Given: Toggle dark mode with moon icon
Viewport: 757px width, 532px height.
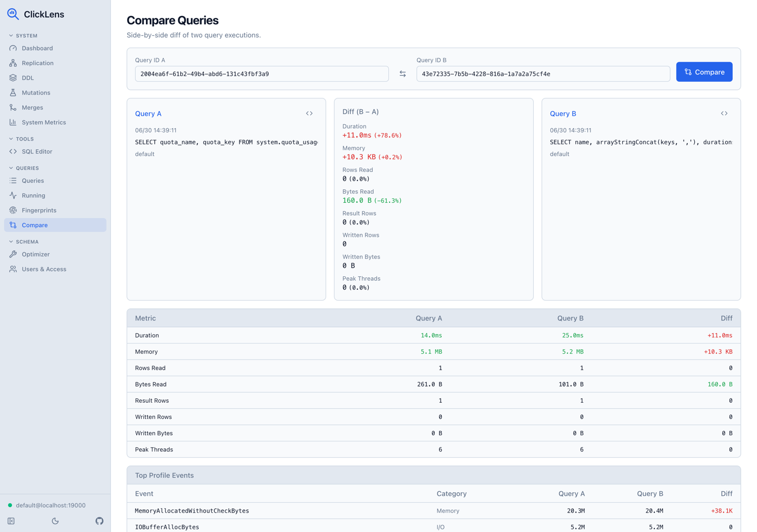Looking at the screenshot, I should (x=55, y=521).
